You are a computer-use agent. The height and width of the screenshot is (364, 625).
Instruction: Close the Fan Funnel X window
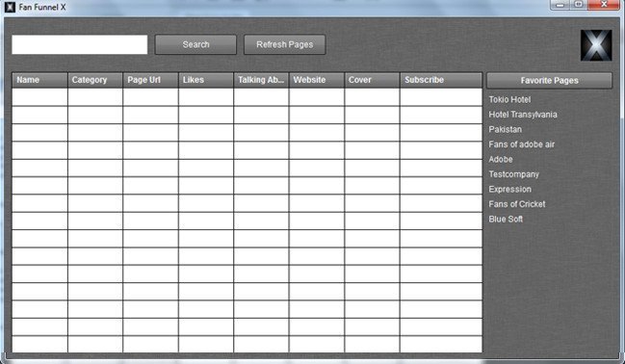[x=604, y=5]
